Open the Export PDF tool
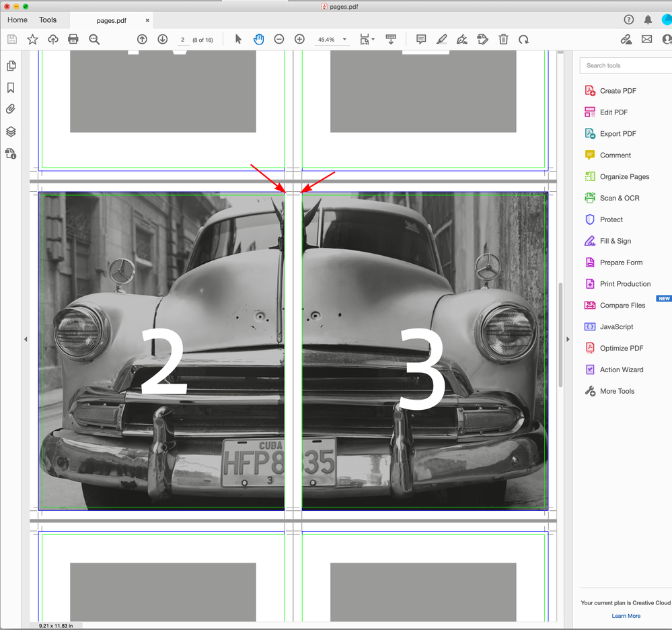Viewport: 672px width, 630px height. coord(610,134)
